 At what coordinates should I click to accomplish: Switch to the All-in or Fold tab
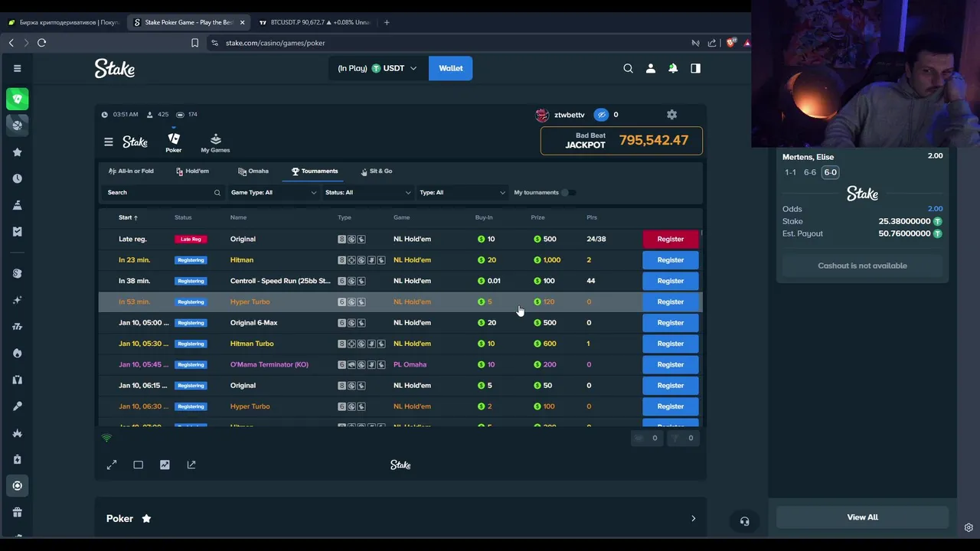pyautogui.click(x=131, y=171)
